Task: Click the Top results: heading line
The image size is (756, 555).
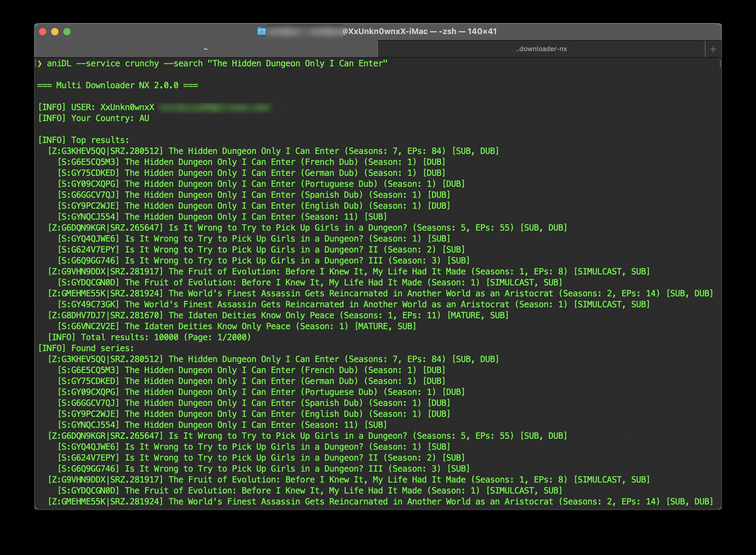Action: 83,140
